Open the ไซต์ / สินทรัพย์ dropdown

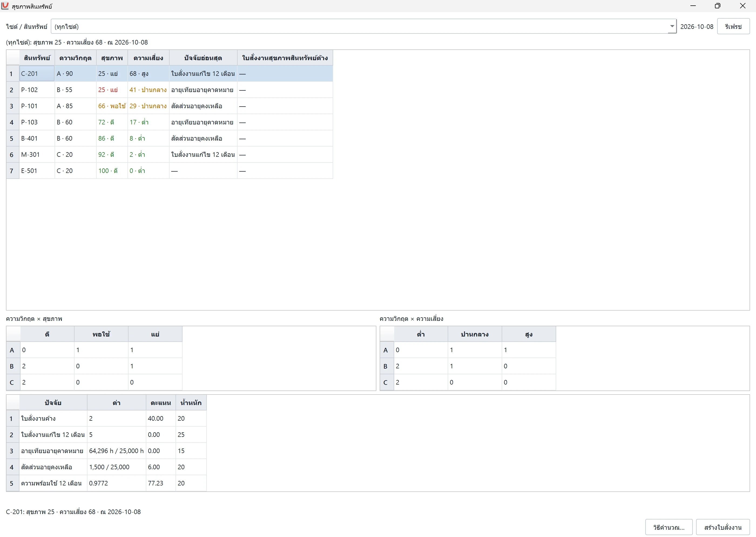363,26
